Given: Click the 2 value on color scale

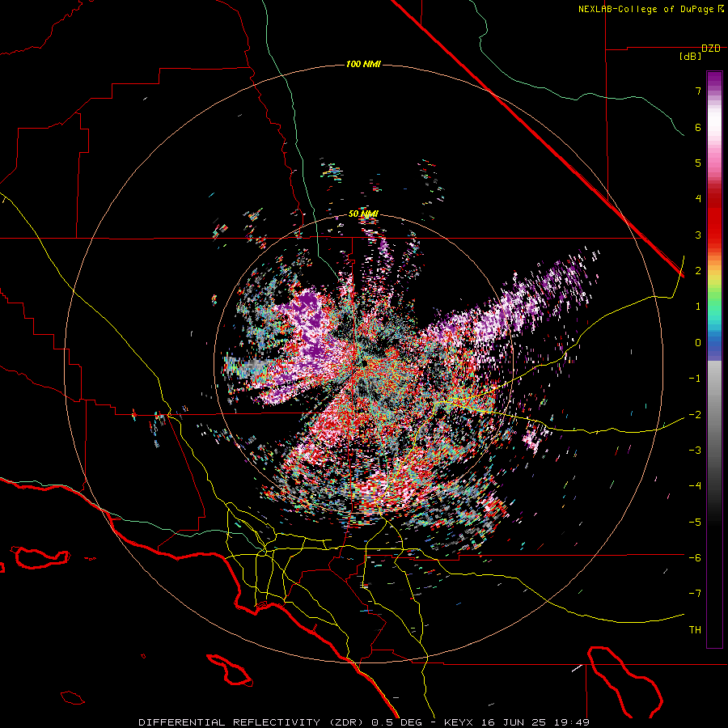Looking at the screenshot, I should tap(698, 271).
